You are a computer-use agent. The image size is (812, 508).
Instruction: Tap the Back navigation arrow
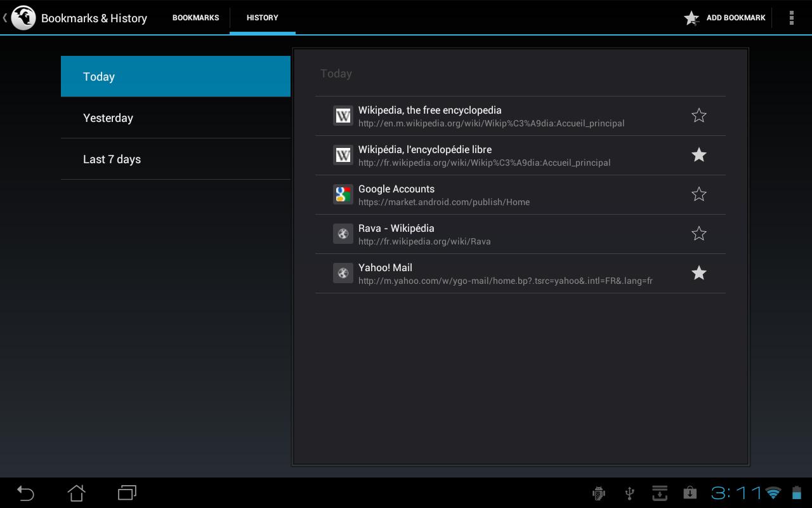coord(25,493)
